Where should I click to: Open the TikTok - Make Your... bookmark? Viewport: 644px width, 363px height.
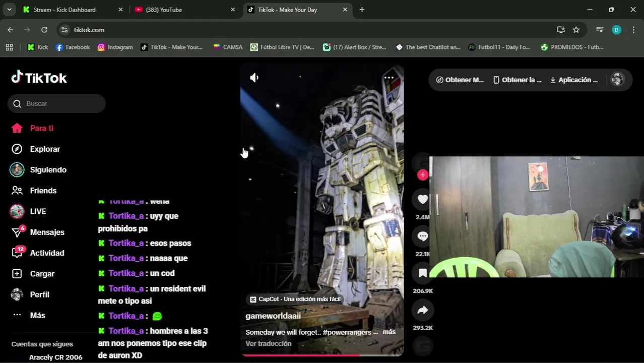tap(171, 47)
